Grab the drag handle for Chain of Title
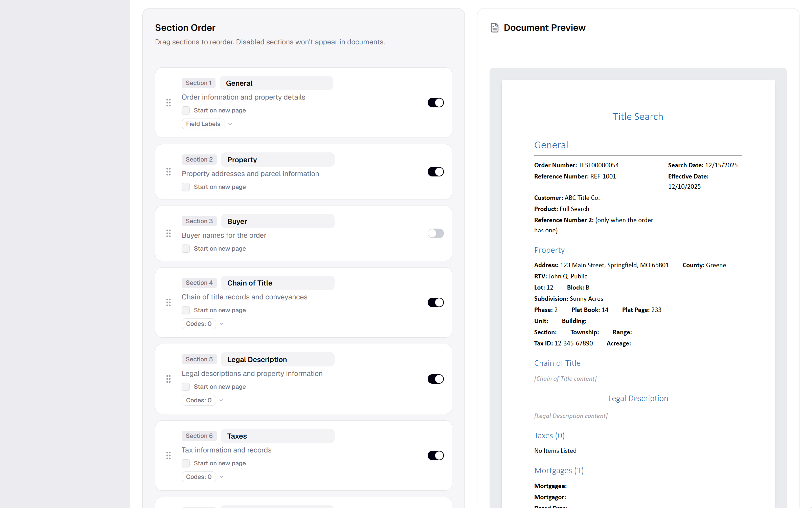 [x=168, y=302]
